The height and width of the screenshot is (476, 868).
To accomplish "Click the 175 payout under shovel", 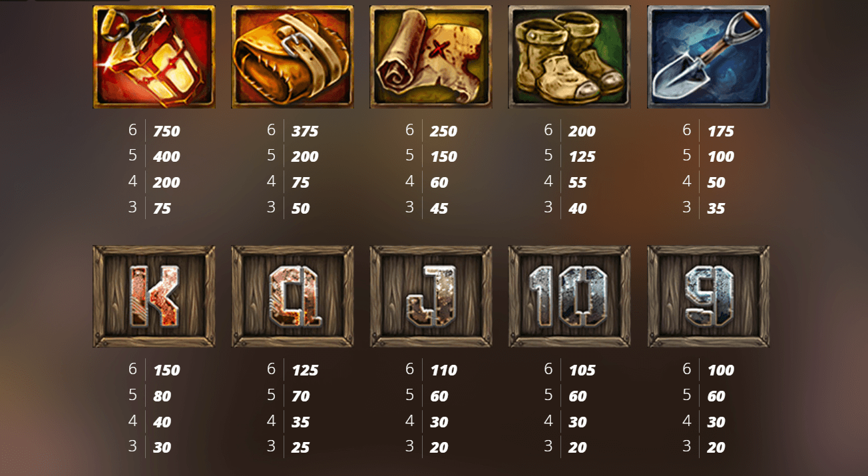I will click(x=721, y=131).
